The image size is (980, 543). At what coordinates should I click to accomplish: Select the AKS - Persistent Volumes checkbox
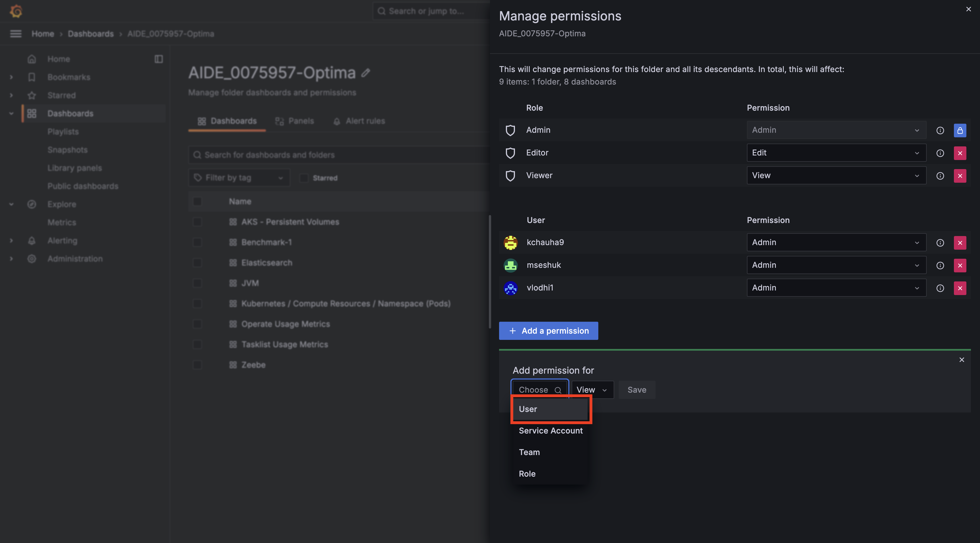(x=197, y=222)
